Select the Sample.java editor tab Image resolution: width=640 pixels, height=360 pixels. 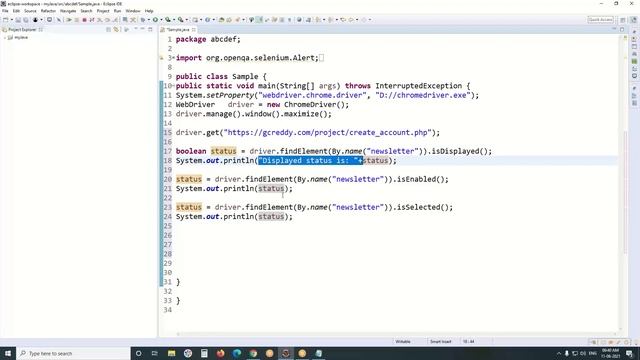point(178,29)
